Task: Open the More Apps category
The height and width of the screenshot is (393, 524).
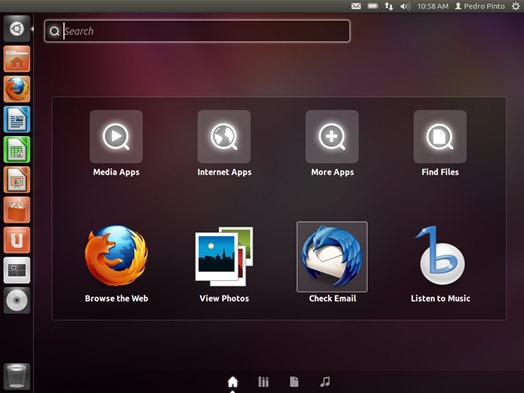Action: click(x=332, y=136)
